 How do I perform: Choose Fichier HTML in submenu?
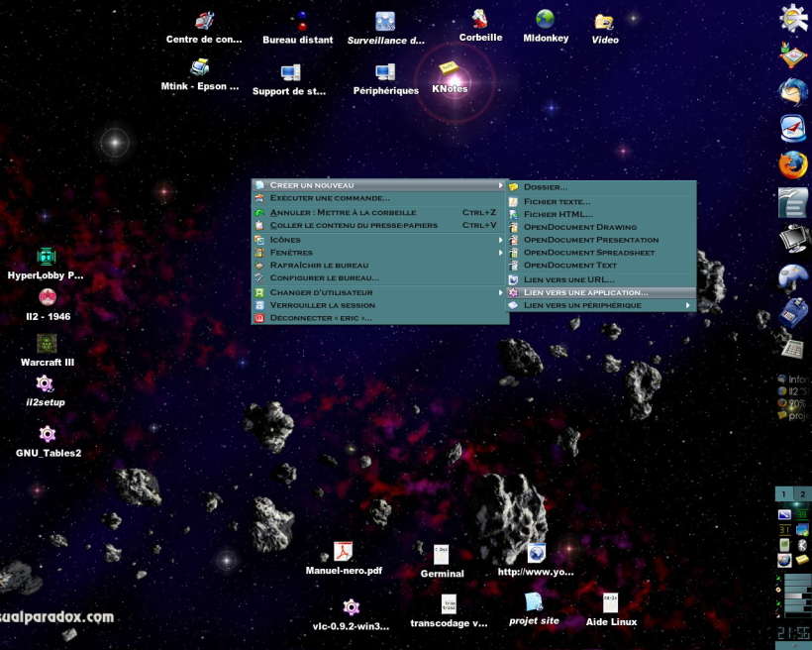coord(601,214)
